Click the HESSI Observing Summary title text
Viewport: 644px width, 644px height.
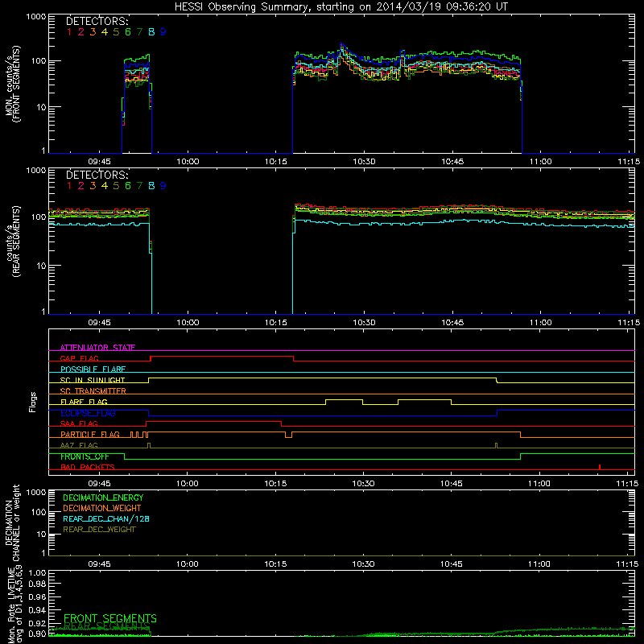click(341, 6)
